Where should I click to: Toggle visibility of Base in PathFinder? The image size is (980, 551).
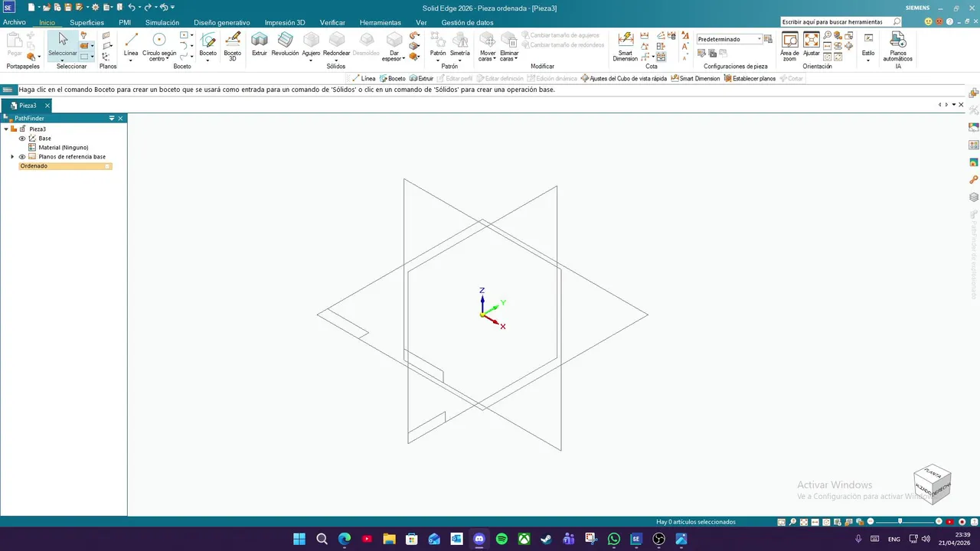coord(22,139)
